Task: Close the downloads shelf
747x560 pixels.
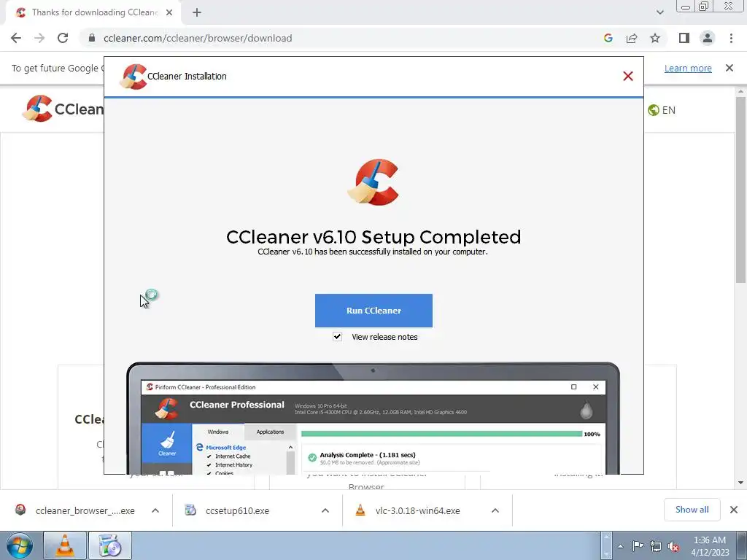Action: pos(734,510)
